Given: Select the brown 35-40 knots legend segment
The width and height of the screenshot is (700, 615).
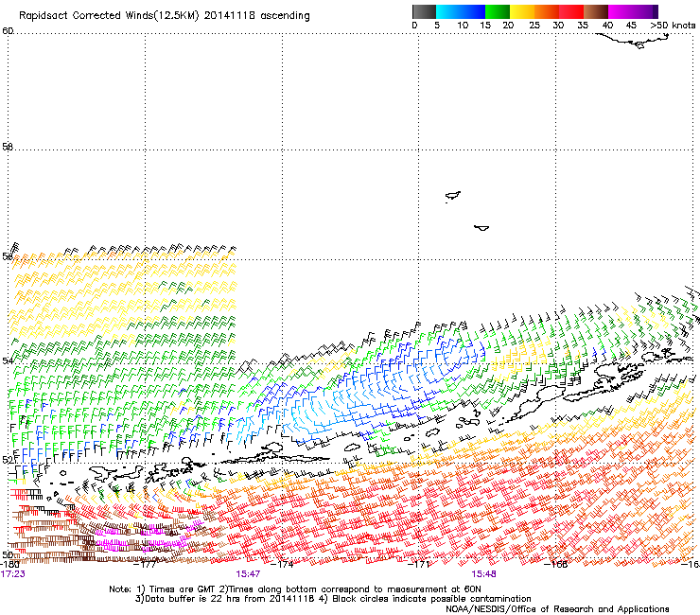Looking at the screenshot, I should pos(596,11).
